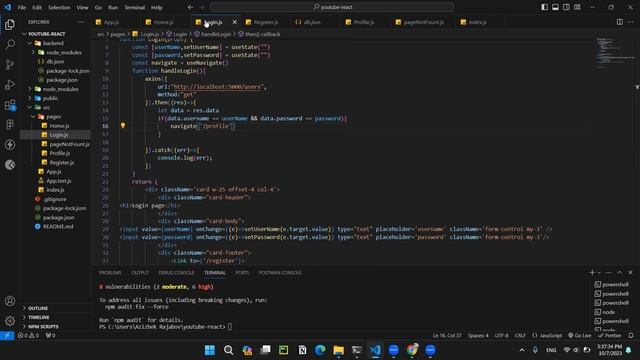Screen dimensions: 640x360
Task: Click Spaces: 4 indentation setting
Action: coord(478,336)
